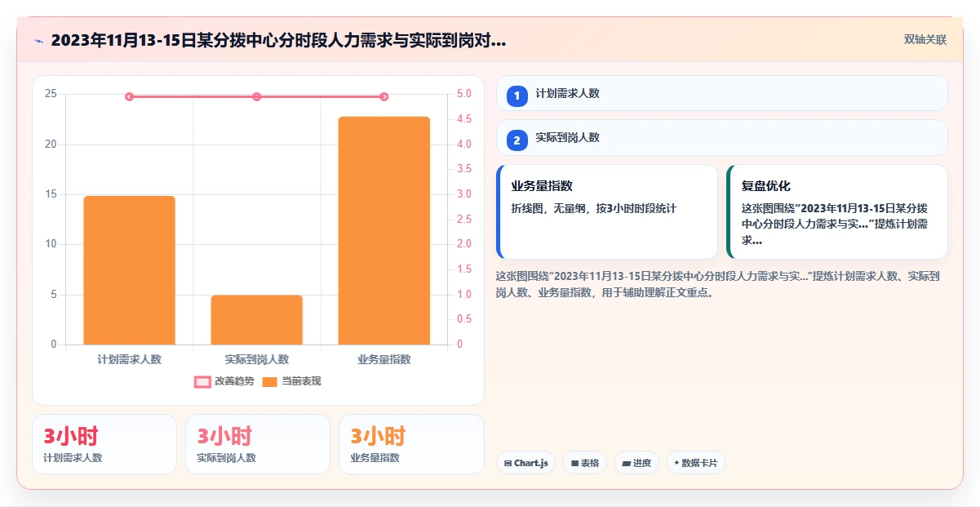Open the 业务量指数 info card

coord(607,212)
